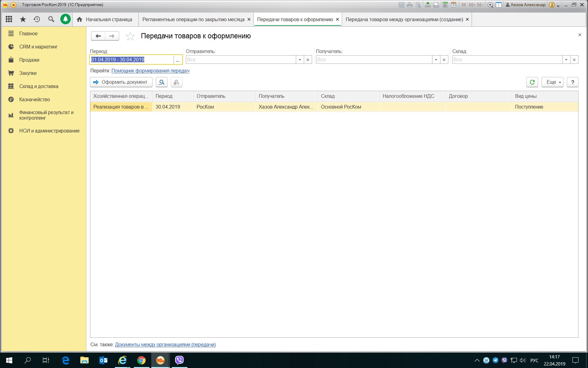The width and height of the screenshot is (588, 368).
Task: Open the Еще dropdown menu
Action: point(552,82)
